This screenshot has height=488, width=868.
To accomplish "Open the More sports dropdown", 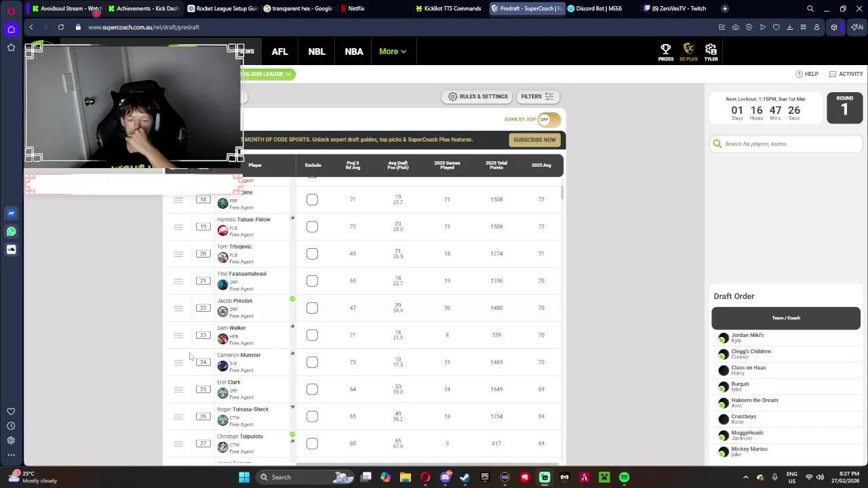I will coord(393,52).
